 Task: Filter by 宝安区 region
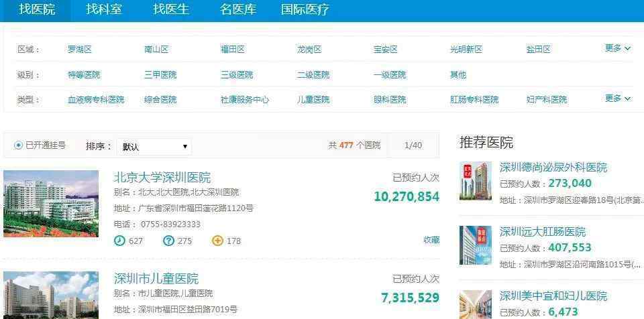386,50
